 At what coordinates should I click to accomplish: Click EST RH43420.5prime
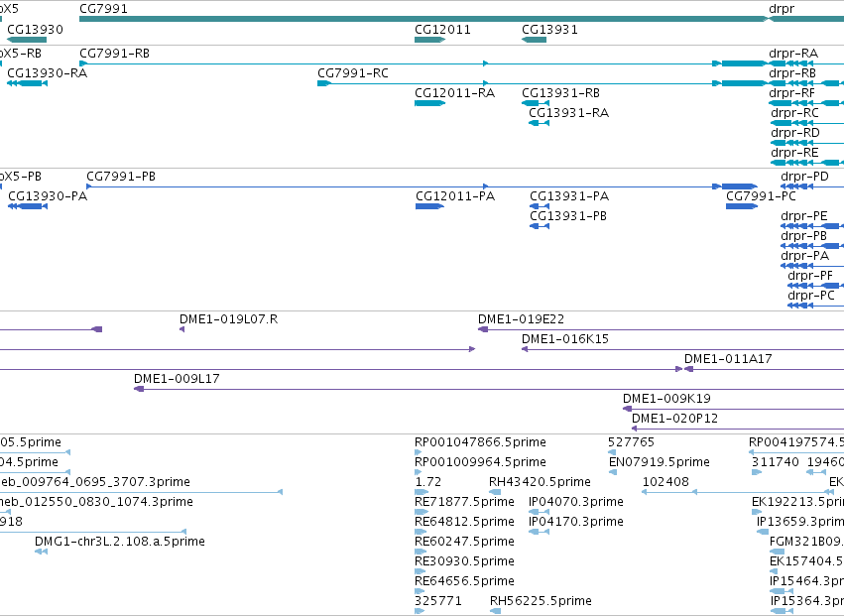pos(495,492)
